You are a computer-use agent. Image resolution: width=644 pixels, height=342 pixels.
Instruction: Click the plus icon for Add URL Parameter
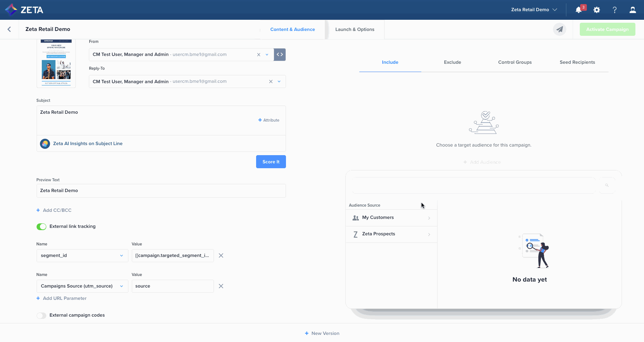click(38, 298)
